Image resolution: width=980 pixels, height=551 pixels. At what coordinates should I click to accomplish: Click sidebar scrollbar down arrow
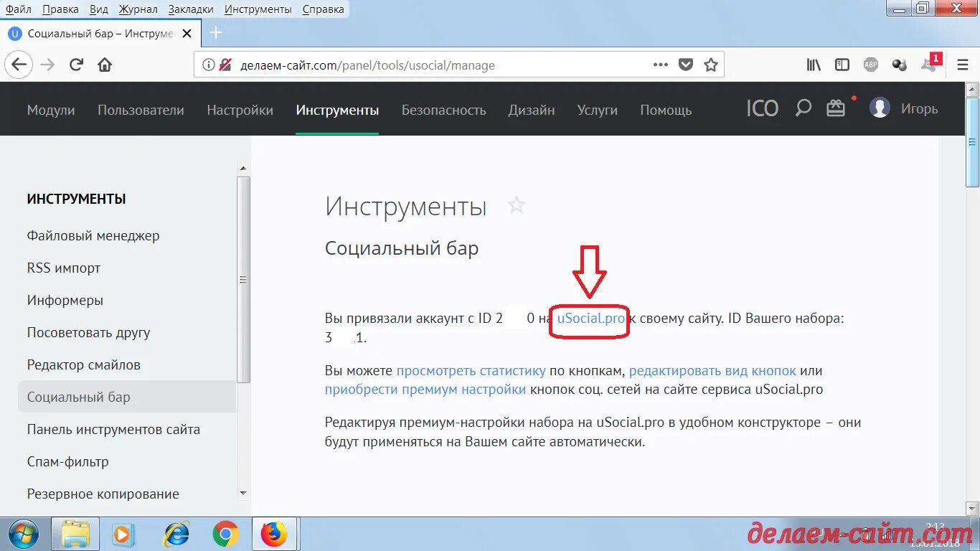pos(243,494)
